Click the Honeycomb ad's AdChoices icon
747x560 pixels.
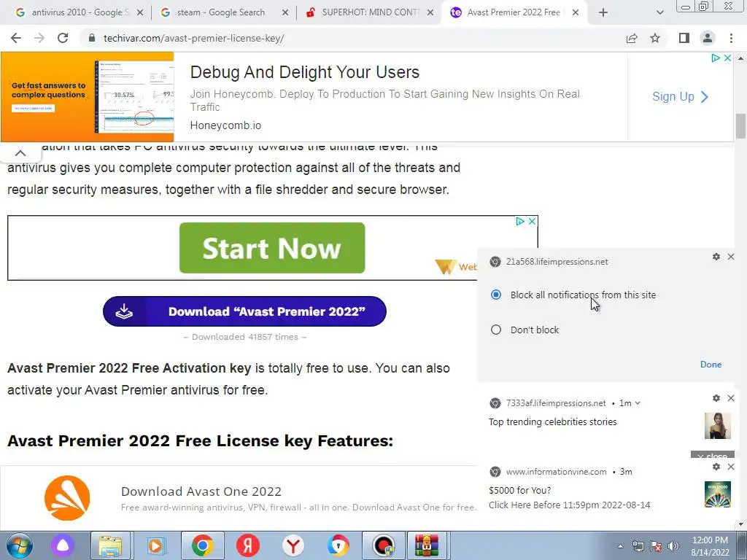click(x=715, y=58)
